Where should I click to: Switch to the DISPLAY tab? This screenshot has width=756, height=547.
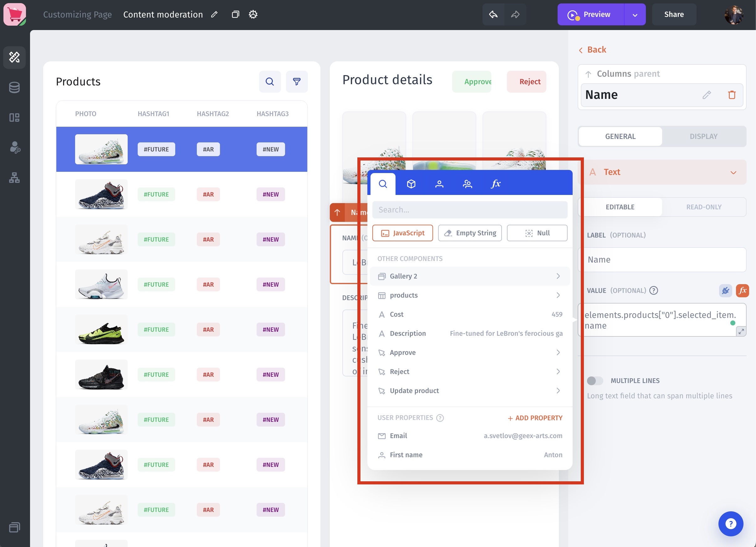click(x=703, y=136)
